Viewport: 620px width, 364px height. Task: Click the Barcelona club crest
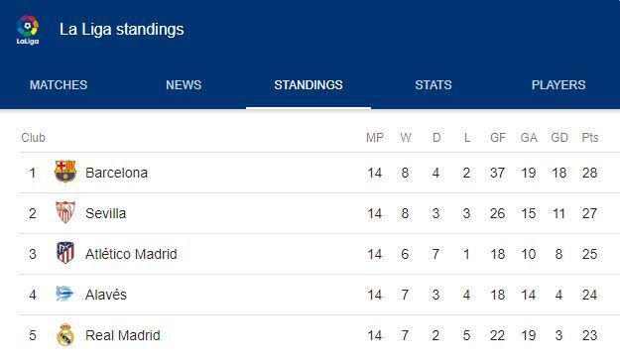pos(65,172)
